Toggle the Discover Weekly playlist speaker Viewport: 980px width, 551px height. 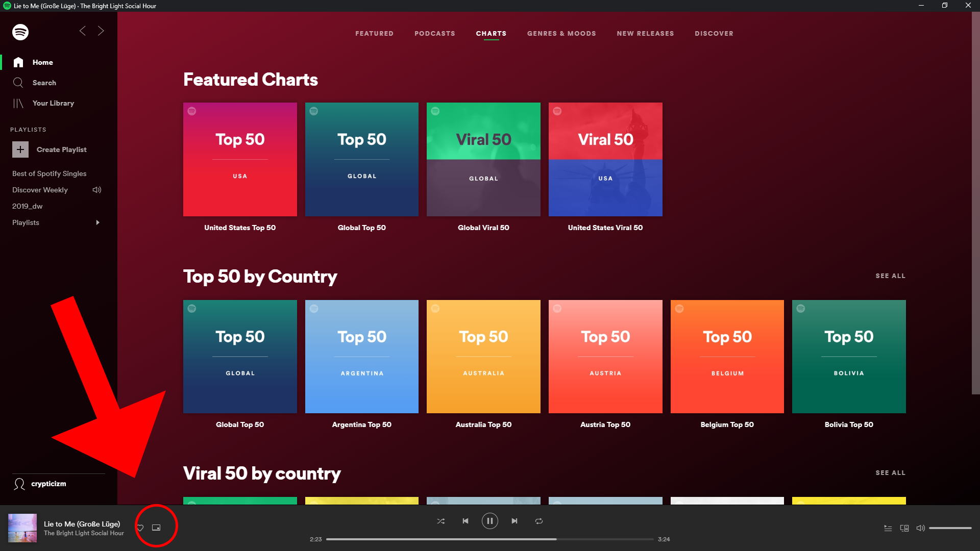coord(97,190)
